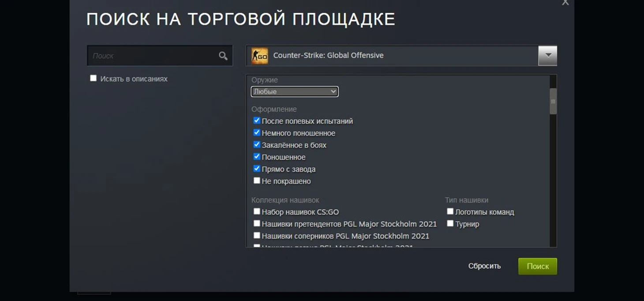This screenshot has height=301, width=644.
Task: Enable the 'Логотипы команд' checkbox
Action: [450, 211]
